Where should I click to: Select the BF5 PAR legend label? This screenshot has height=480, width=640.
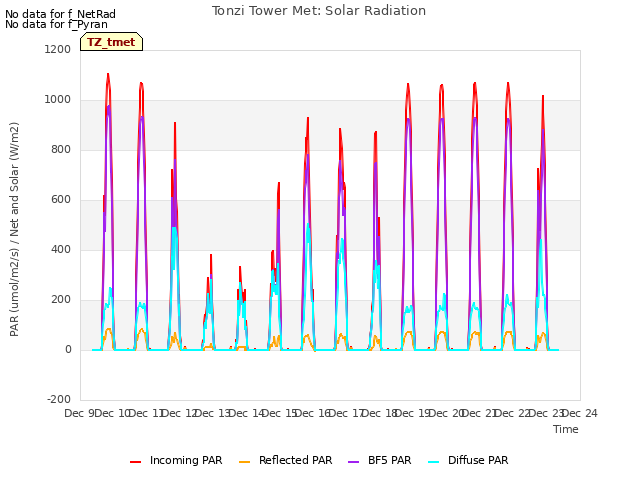tap(389, 460)
